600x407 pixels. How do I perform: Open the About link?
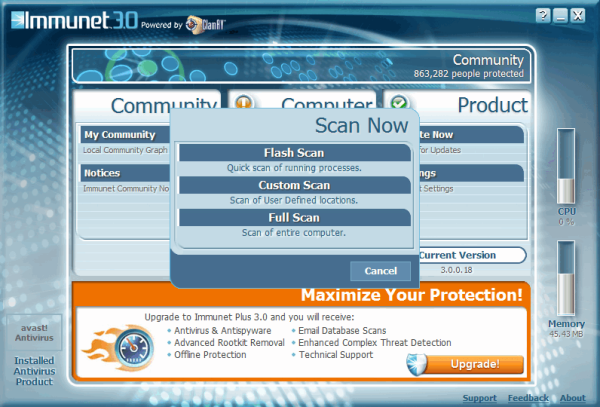pos(573,398)
